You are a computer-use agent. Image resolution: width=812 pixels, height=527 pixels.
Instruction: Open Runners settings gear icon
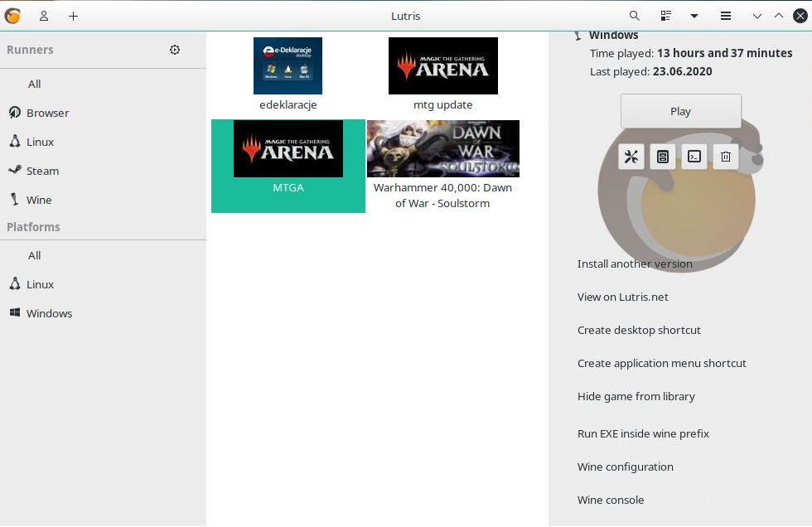pos(175,50)
